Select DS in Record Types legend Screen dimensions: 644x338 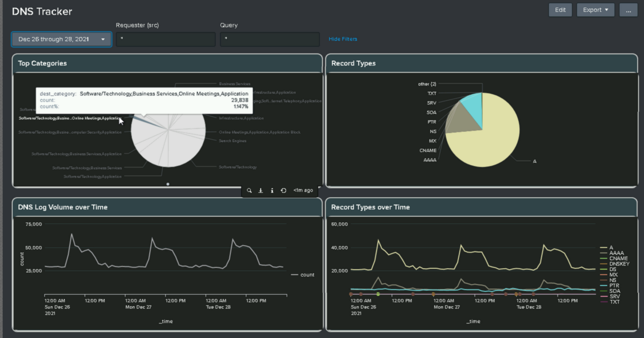(x=608, y=269)
